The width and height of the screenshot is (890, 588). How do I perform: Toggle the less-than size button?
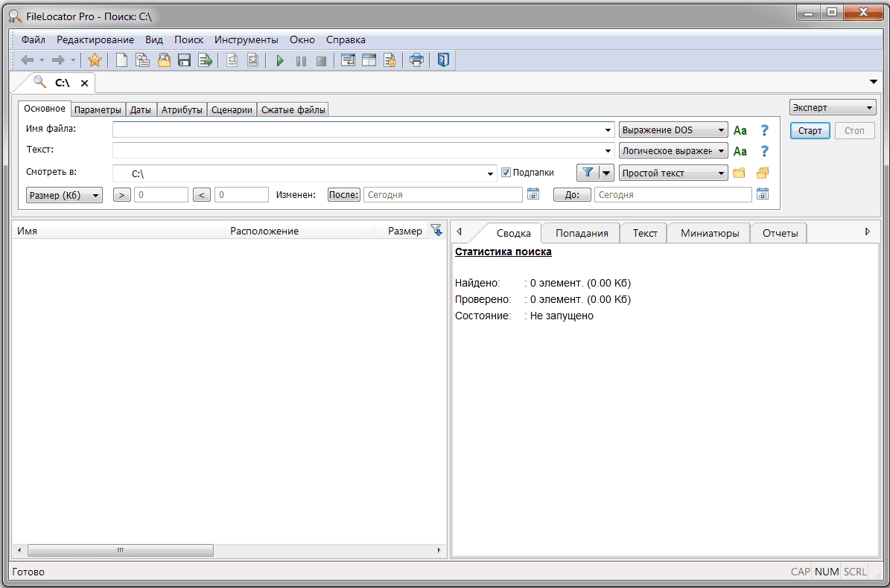tap(202, 195)
